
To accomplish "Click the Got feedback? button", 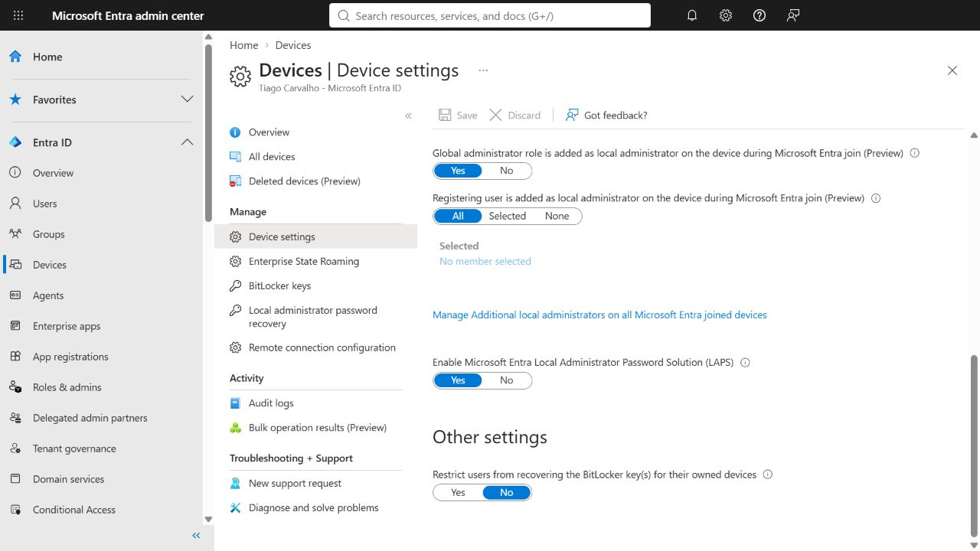I will coord(606,116).
